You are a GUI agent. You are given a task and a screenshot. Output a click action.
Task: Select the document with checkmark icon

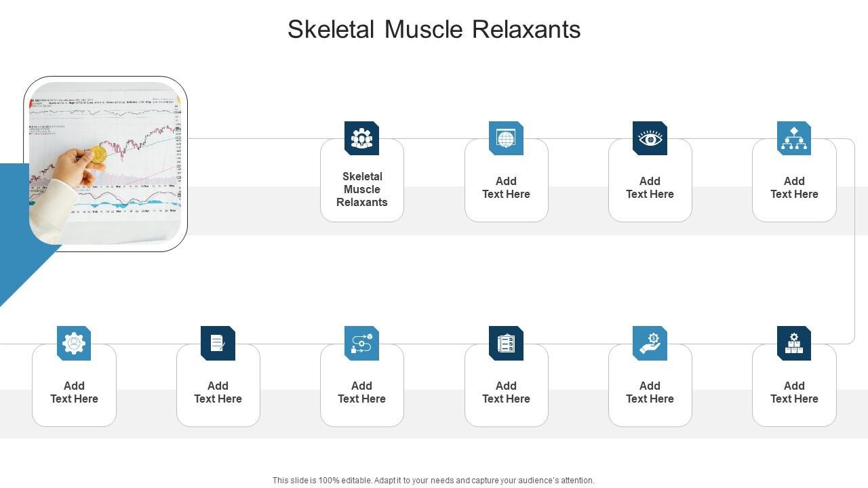pos(218,344)
